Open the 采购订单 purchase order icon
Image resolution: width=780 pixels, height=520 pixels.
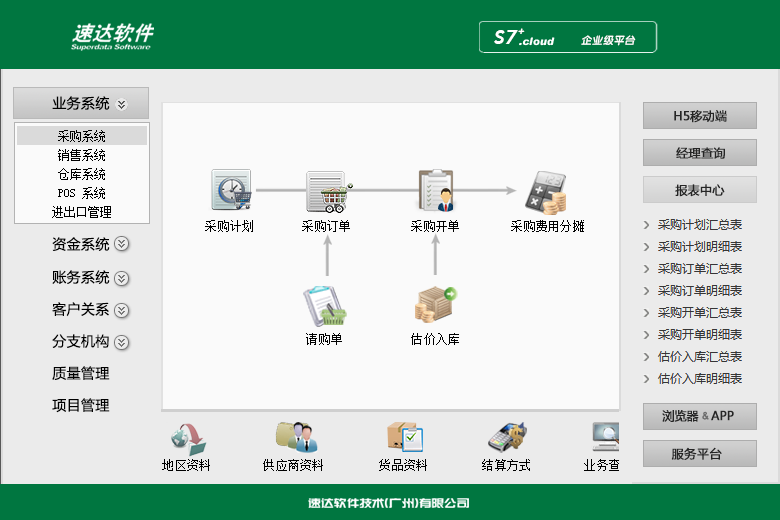[328, 191]
